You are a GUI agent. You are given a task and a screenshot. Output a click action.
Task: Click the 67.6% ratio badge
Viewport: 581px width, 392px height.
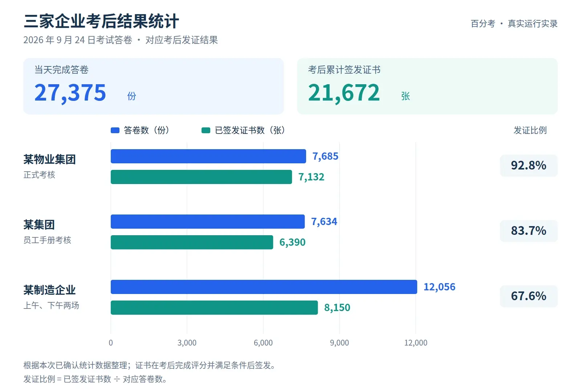[529, 296]
